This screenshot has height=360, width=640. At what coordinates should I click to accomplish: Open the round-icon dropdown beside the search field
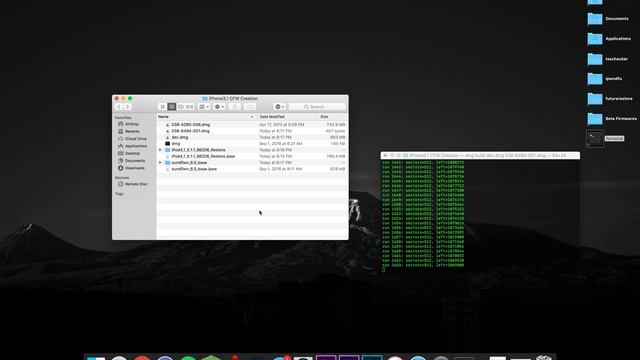(280, 107)
